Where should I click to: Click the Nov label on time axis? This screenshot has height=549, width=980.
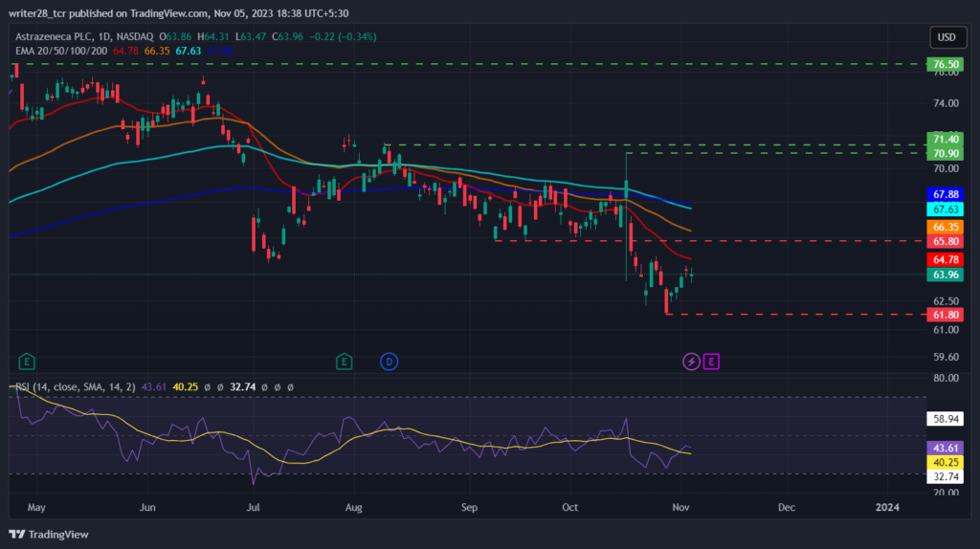[680, 508]
